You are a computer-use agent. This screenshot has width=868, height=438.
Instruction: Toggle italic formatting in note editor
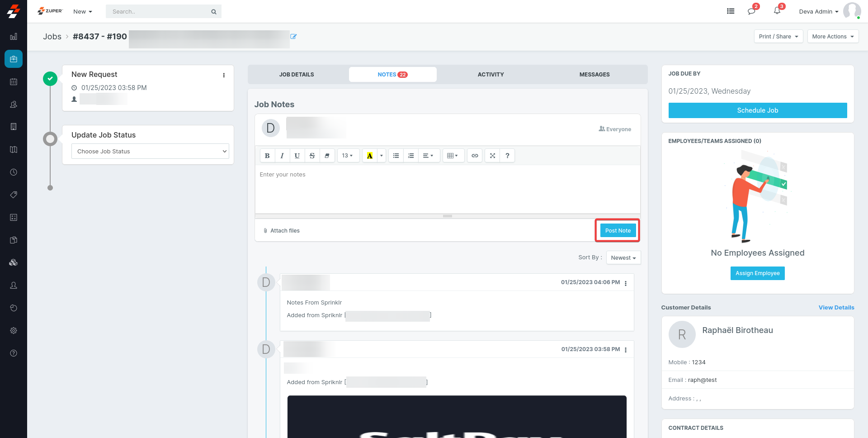tap(282, 156)
